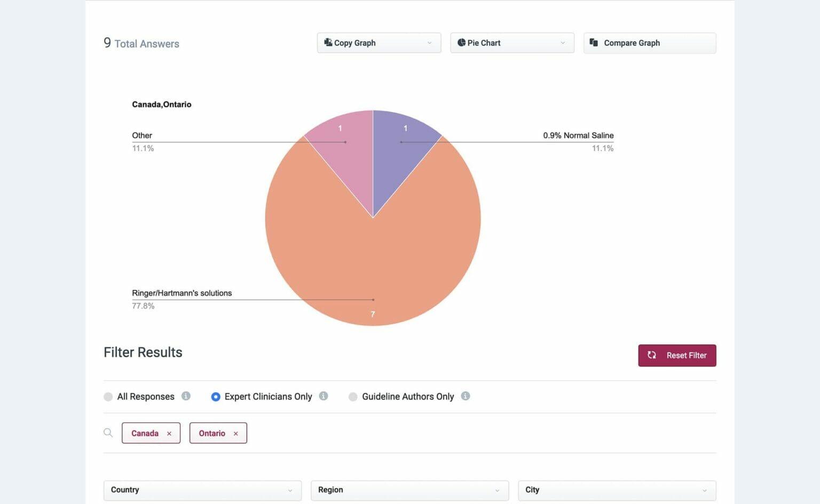This screenshot has width=820, height=504.
Task: Remove the Ontario filter tag
Action: coord(235,434)
